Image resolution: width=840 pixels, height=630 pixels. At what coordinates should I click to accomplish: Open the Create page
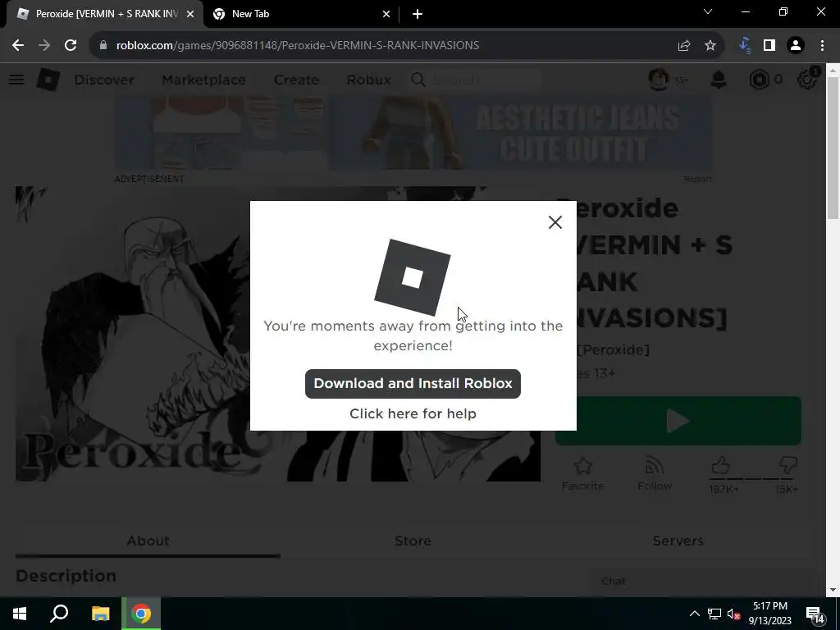pos(296,80)
